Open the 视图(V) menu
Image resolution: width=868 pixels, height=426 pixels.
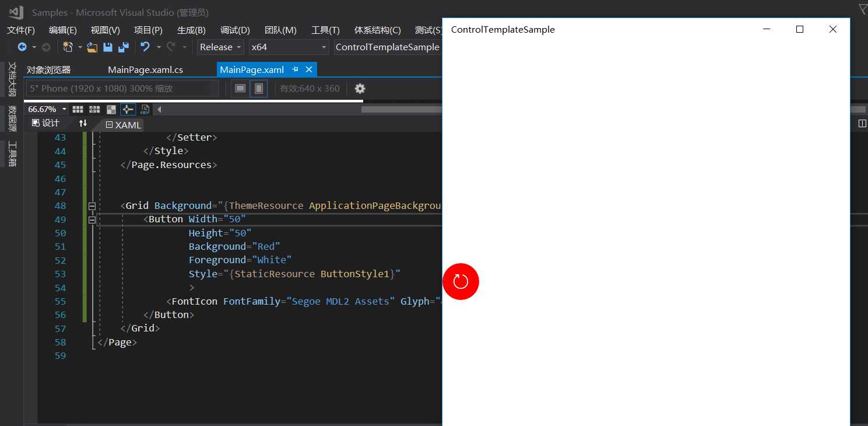pos(105,30)
